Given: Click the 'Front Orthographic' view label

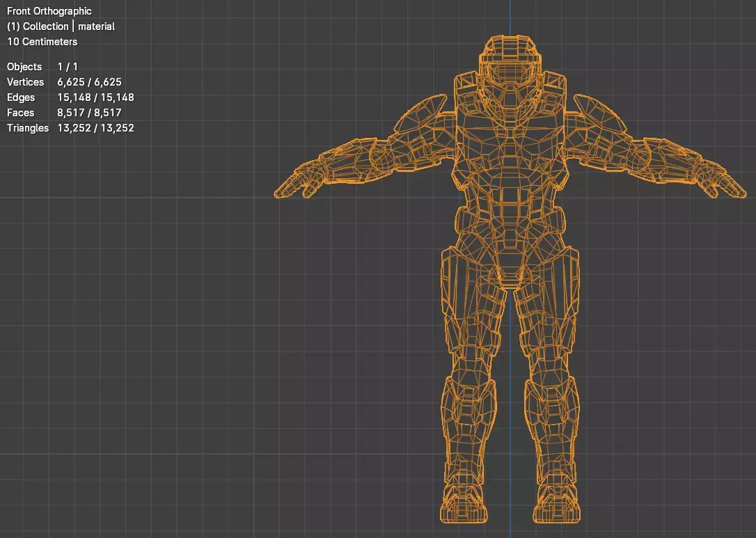Looking at the screenshot, I should 49,11.
